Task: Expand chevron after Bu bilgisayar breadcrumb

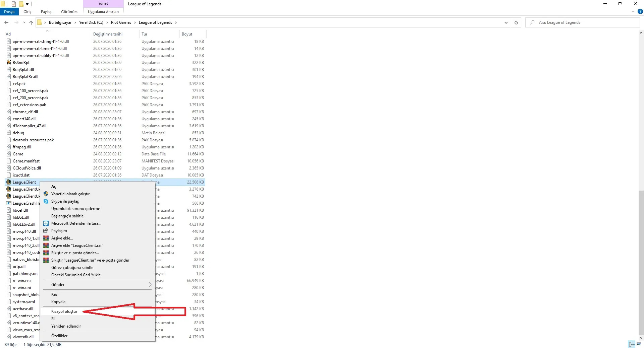Action: pyautogui.click(x=75, y=22)
